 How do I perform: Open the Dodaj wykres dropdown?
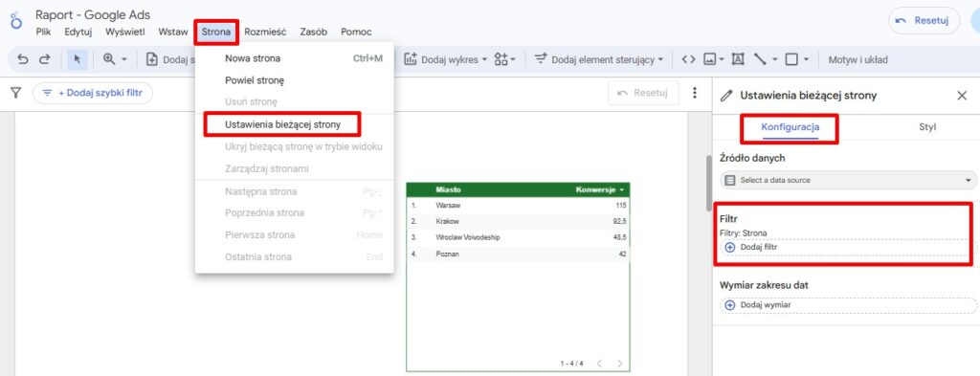[x=445, y=60]
